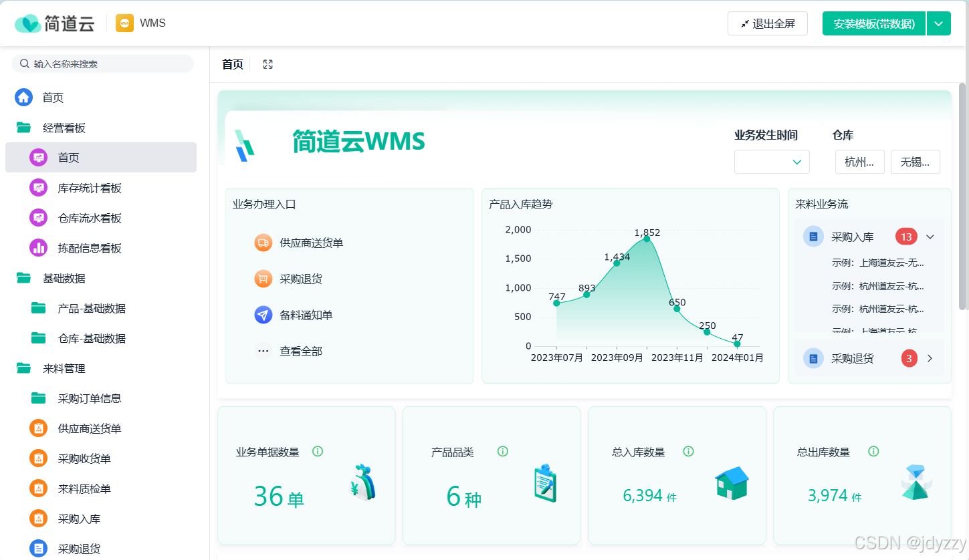The image size is (969, 560).
Task: Click the shopping cart icon for 采购退货 entry
Action: point(263,279)
